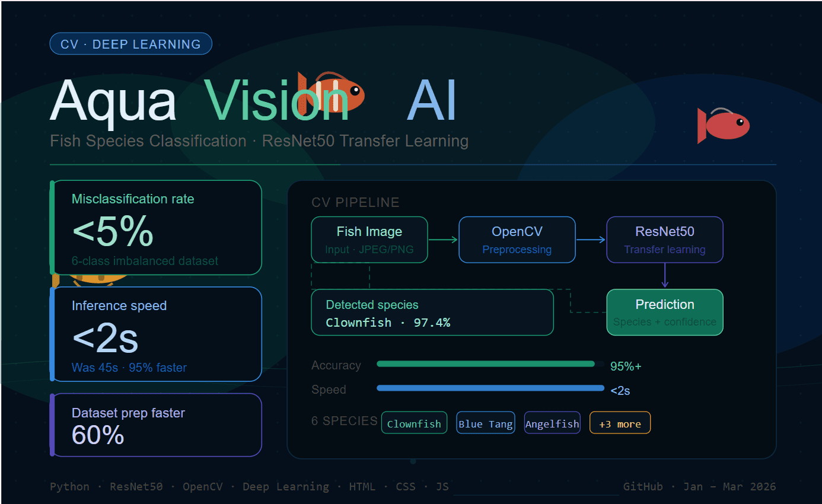Select the Angelfish species tag

[x=552, y=423]
